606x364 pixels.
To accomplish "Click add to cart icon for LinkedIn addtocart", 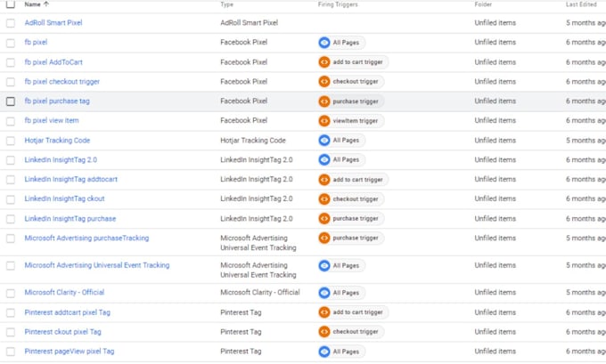I will coord(324,180).
